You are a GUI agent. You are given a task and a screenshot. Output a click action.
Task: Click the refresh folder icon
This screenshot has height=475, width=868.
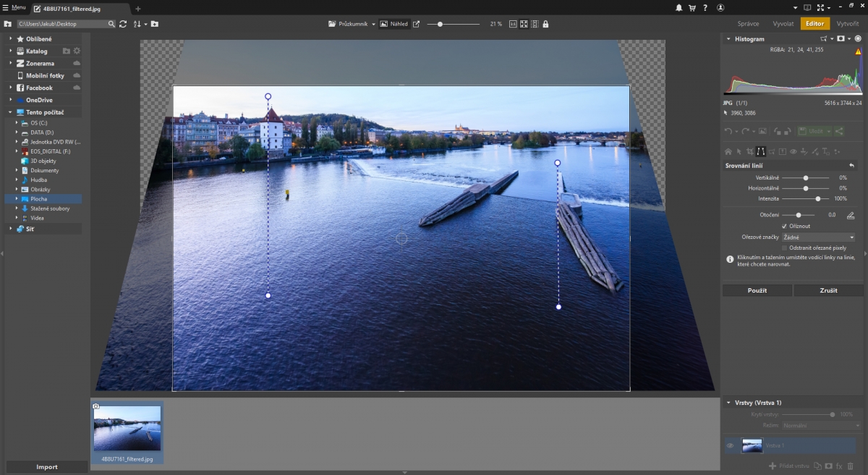pyautogui.click(x=123, y=24)
